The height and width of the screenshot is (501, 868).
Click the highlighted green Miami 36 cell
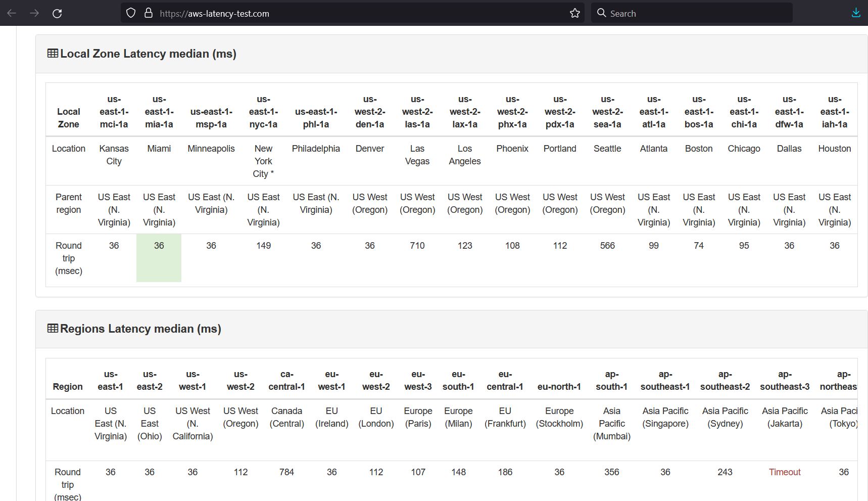coord(159,257)
